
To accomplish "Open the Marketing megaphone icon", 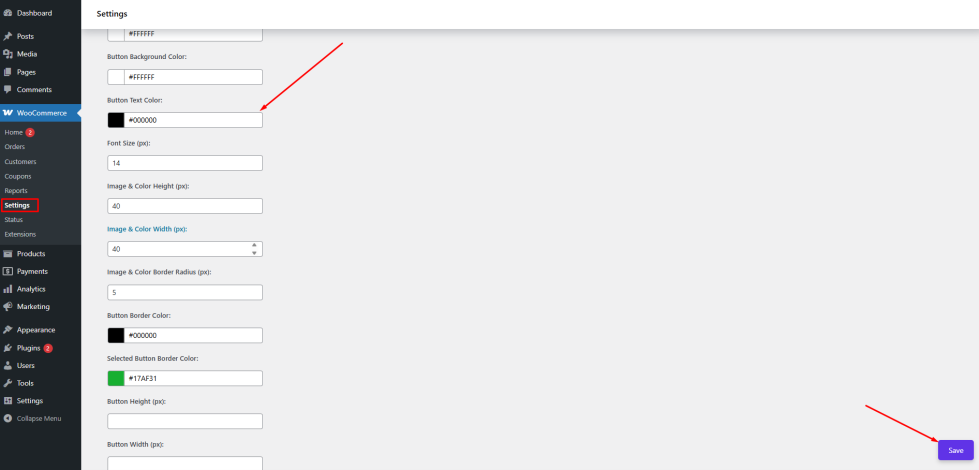I will click(7, 306).
